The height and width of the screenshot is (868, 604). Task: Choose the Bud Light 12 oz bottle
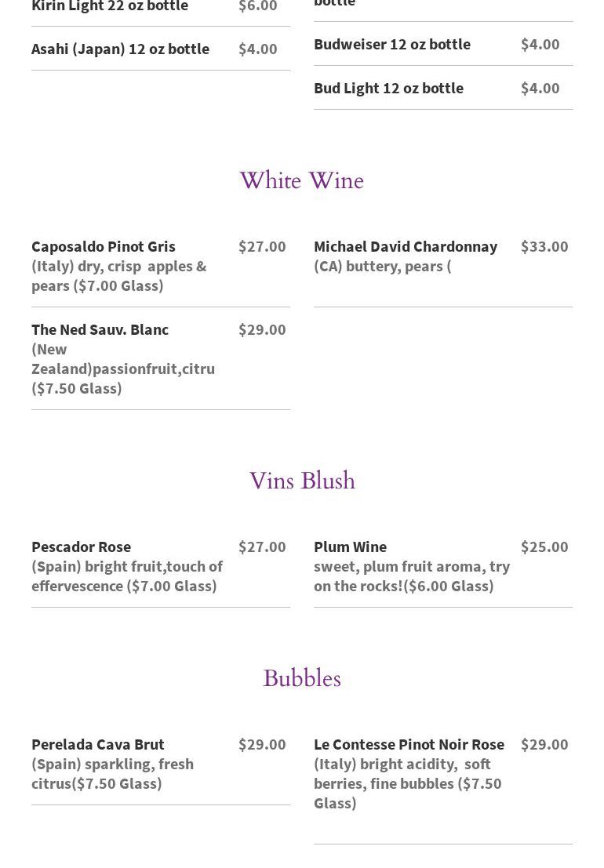388,88
